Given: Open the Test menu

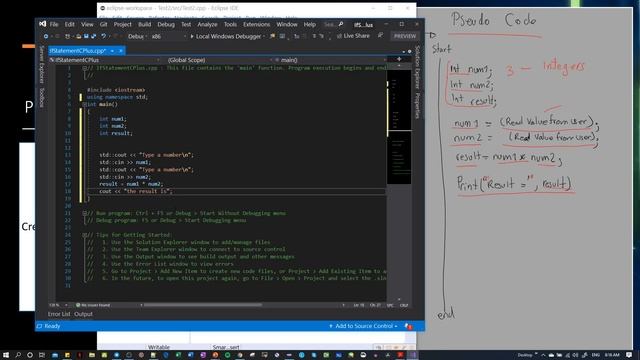Looking at the screenshot, I should [186, 24].
